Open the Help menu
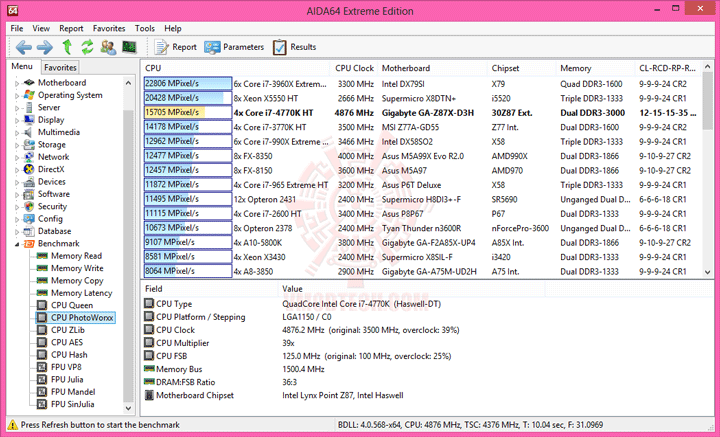Viewport: 720px width, 437px height. [173, 28]
